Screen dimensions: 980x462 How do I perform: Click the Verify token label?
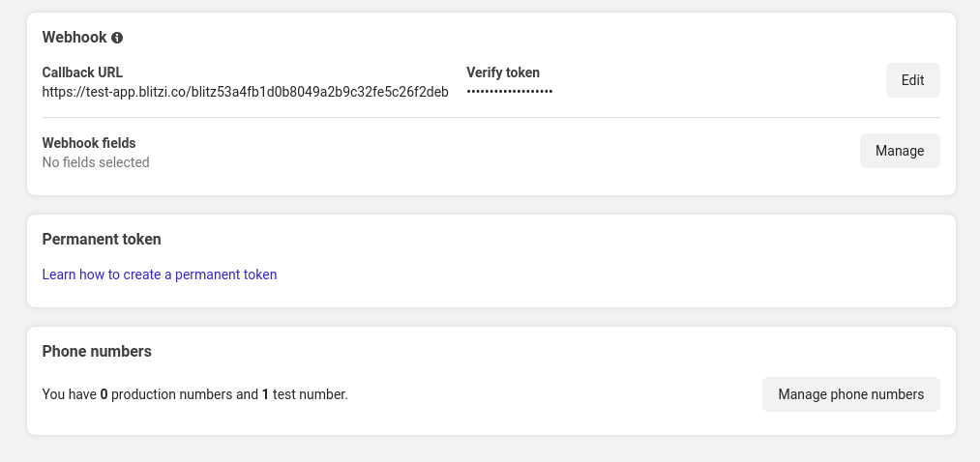tap(503, 72)
